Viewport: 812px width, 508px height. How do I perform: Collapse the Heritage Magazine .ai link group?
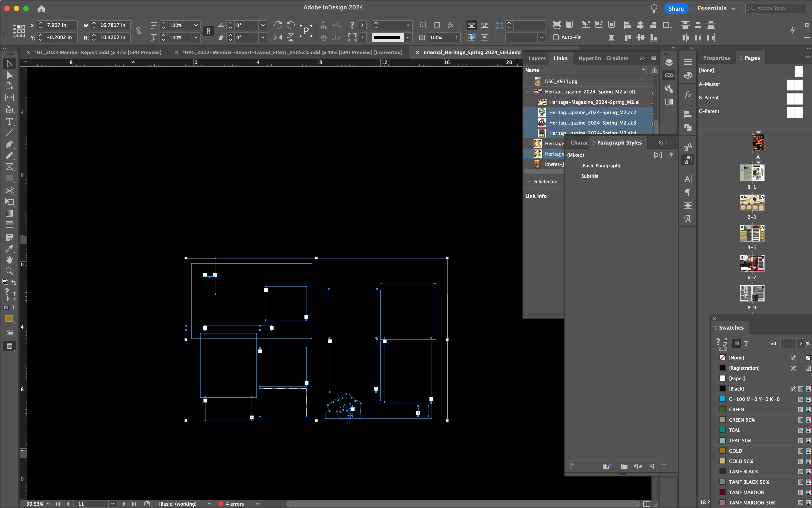[528, 92]
